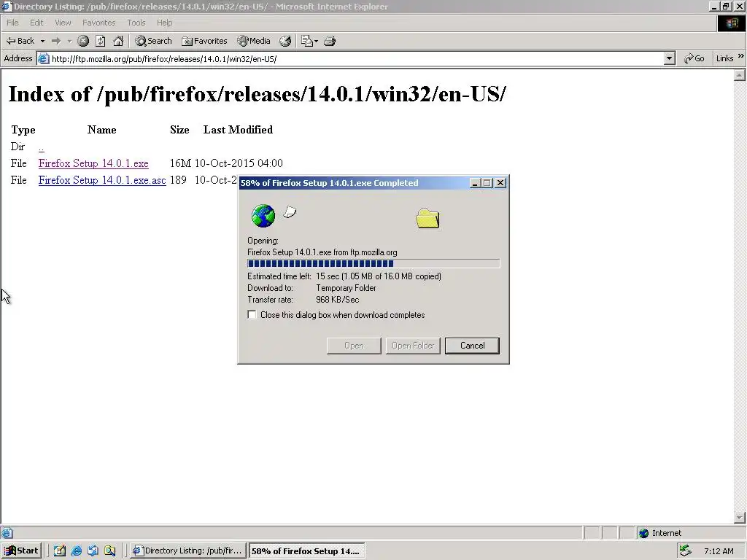Minimize the download dialog window

(x=475, y=183)
